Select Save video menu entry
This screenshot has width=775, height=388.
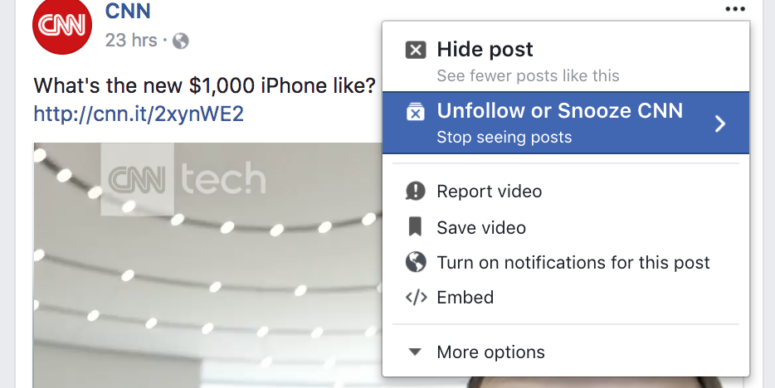click(x=565, y=227)
